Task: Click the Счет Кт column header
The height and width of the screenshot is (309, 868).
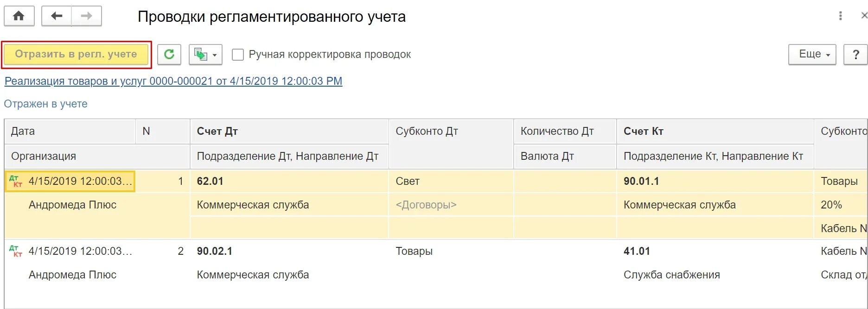Action: pos(644,131)
